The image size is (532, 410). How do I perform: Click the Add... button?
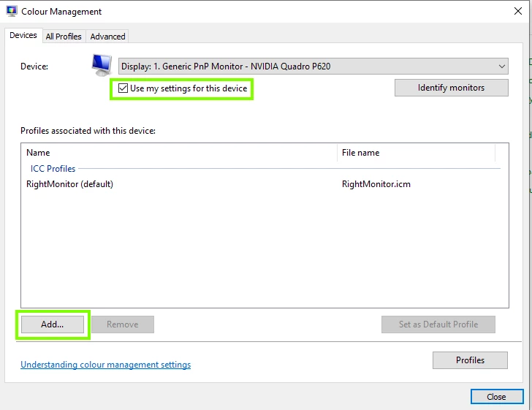coord(53,324)
